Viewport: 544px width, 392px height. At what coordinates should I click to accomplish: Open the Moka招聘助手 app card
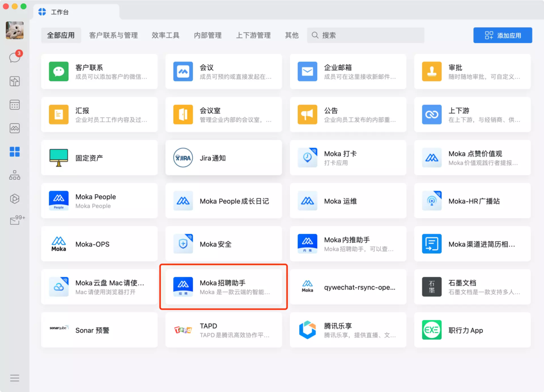pos(223,287)
